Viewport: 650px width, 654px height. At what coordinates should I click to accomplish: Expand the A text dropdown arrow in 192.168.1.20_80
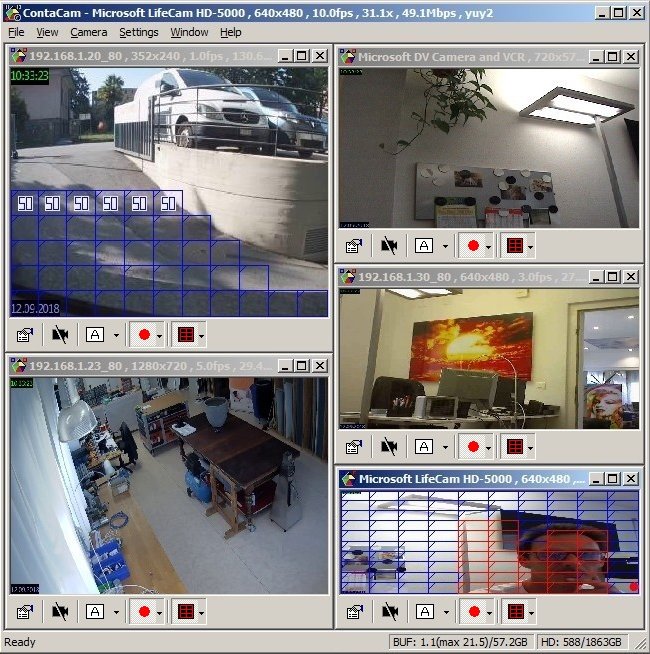coord(116,335)
